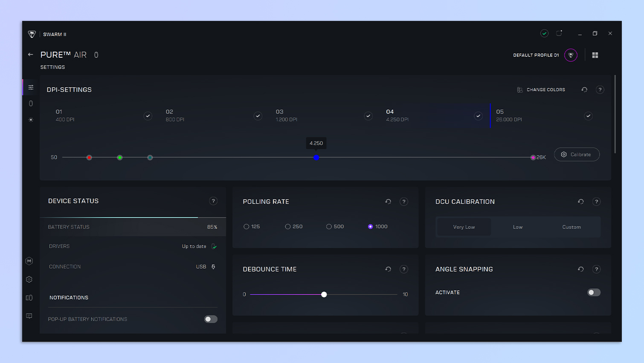The height and width of the screenshot is (363, 644).
Task: Click the PURE AIR device title
Action: [x=64, y=55]
